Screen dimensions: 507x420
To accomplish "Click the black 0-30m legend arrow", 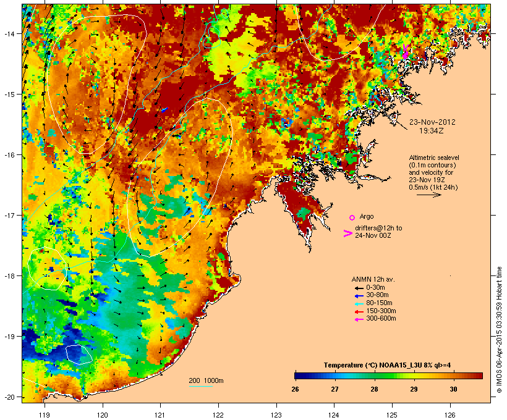I will [x=359, y=288].
